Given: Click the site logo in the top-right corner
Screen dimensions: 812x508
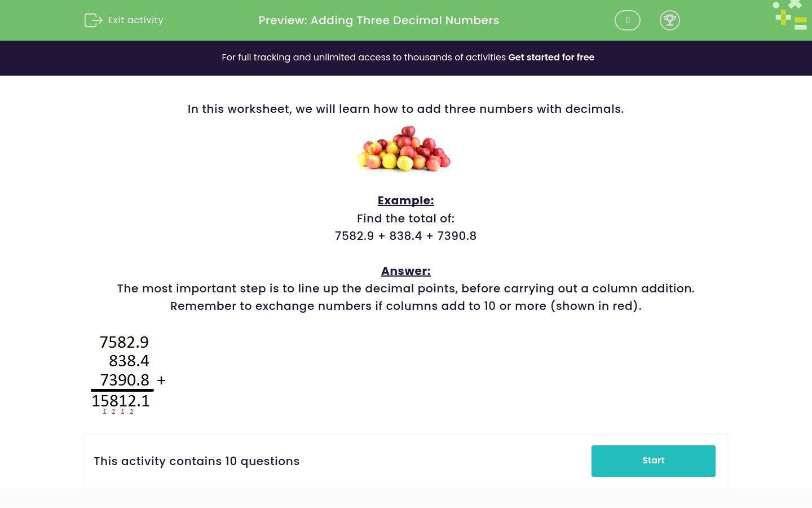Looking at the screenshot, I should [x=789, y=15].
